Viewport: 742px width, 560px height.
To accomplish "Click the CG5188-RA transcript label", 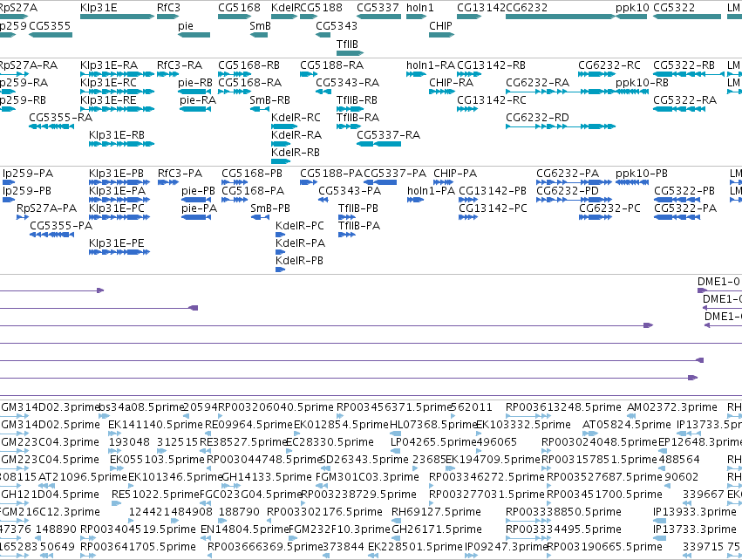I will [x=331, y=65].
